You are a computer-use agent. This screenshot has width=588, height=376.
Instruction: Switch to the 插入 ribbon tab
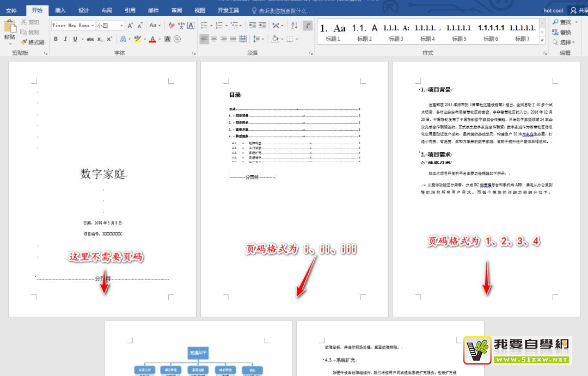[60, 10]
